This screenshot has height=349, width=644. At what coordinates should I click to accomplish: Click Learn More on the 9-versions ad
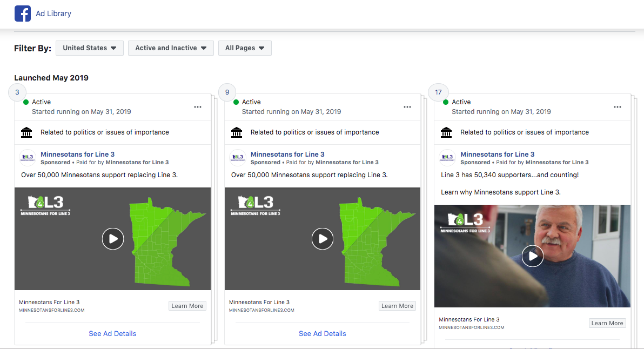[397, 306]
